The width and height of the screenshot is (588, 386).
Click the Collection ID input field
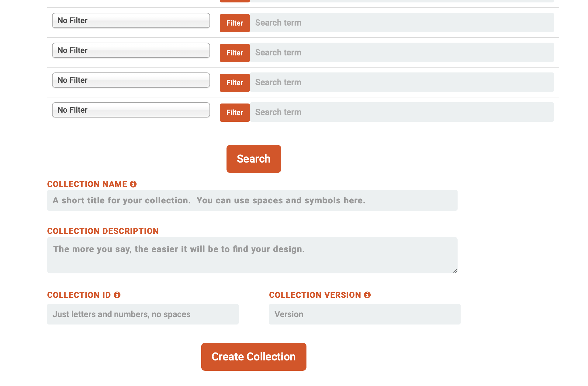(143, 314)
